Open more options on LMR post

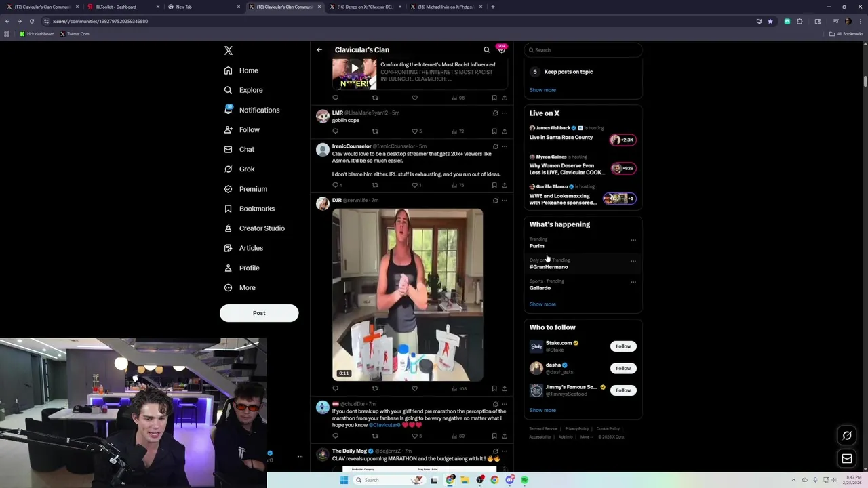click(x=504, y=113)
